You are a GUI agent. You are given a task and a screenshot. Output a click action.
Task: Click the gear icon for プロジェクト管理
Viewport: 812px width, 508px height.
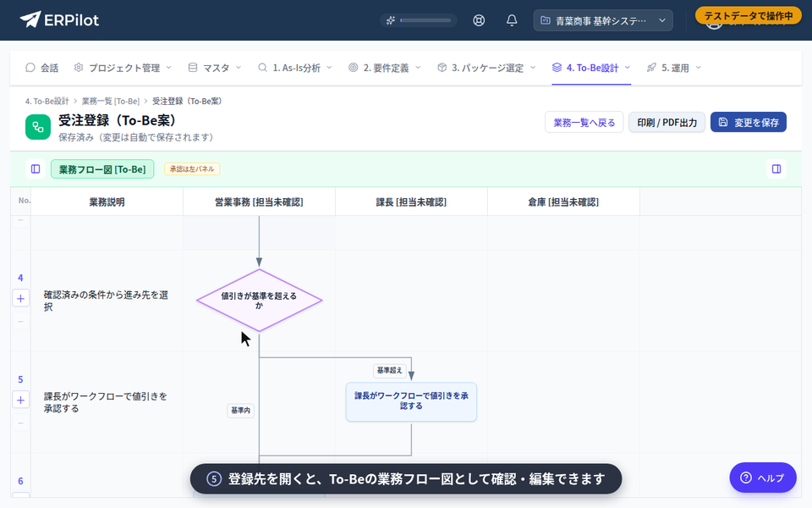pyautogui.click(x=79, y=68)
